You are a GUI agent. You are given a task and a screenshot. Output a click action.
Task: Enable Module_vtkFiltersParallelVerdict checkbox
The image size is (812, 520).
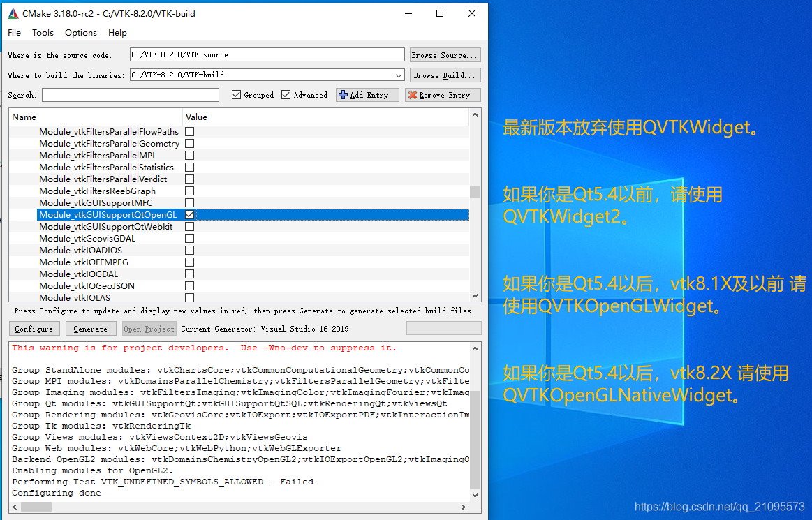tap(189, 179)
